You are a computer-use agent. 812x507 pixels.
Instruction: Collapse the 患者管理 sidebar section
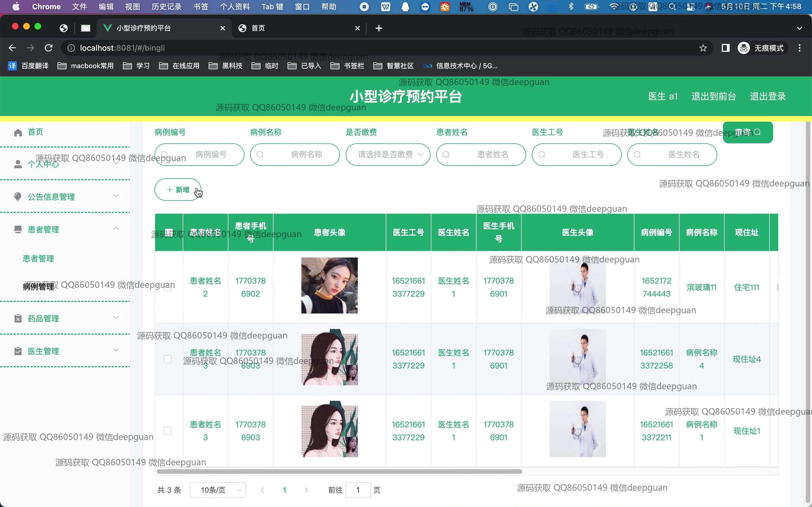116,229
